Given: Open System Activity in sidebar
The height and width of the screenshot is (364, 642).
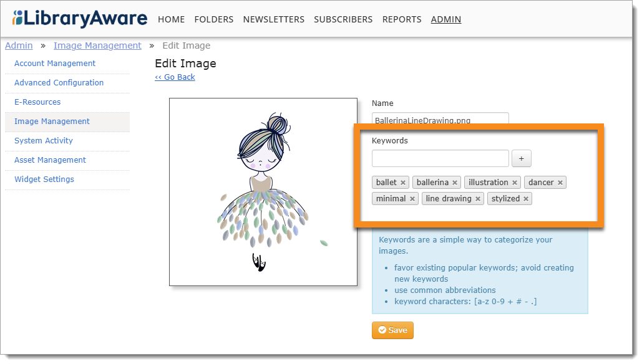Looking at the screenshot, I should click(x=44, y=141).
